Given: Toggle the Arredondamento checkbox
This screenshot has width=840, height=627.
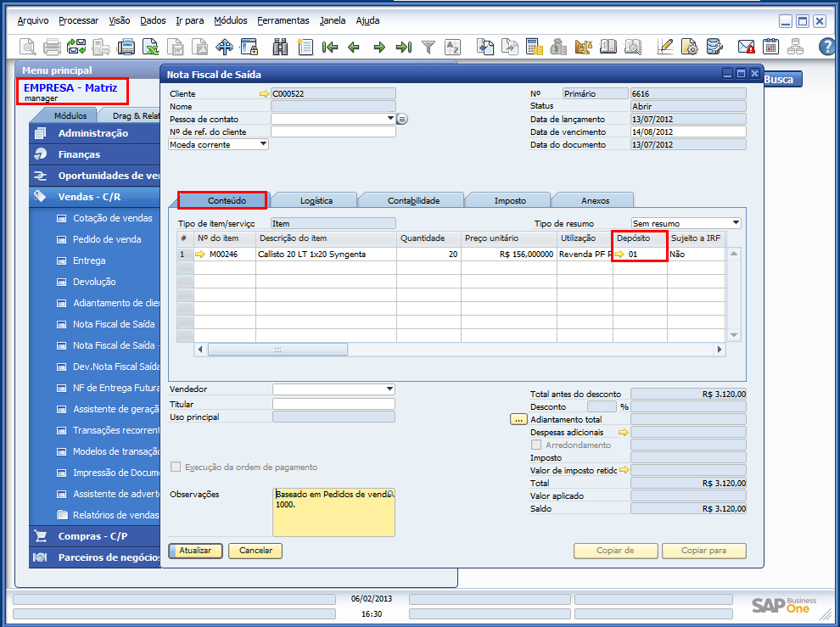Looking at the screenshot, I should [x=536, y=445].
